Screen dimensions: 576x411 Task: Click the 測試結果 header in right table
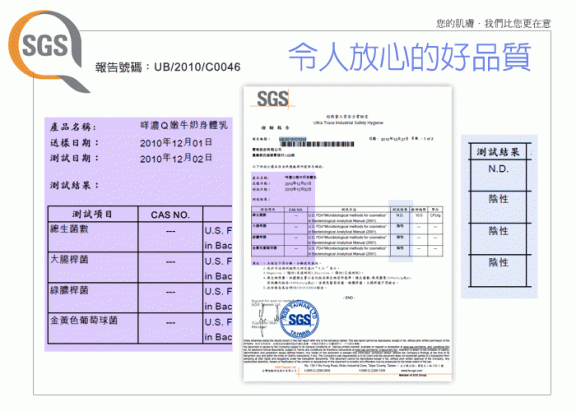[498, 152]
